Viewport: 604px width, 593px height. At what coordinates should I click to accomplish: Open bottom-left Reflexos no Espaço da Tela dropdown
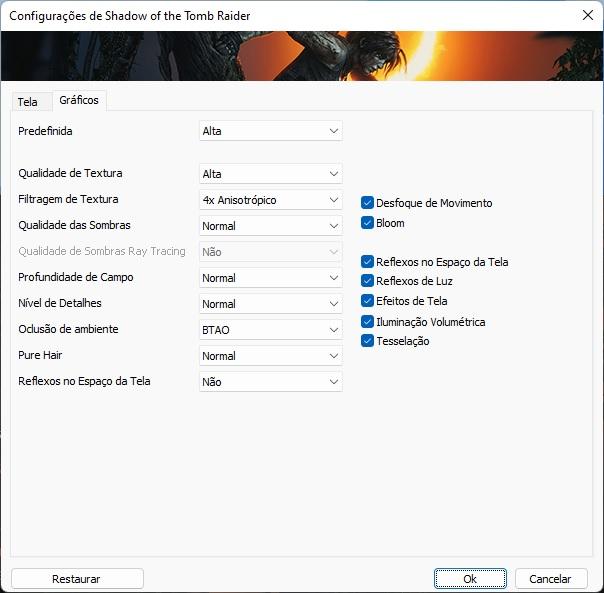coord(270,382)
